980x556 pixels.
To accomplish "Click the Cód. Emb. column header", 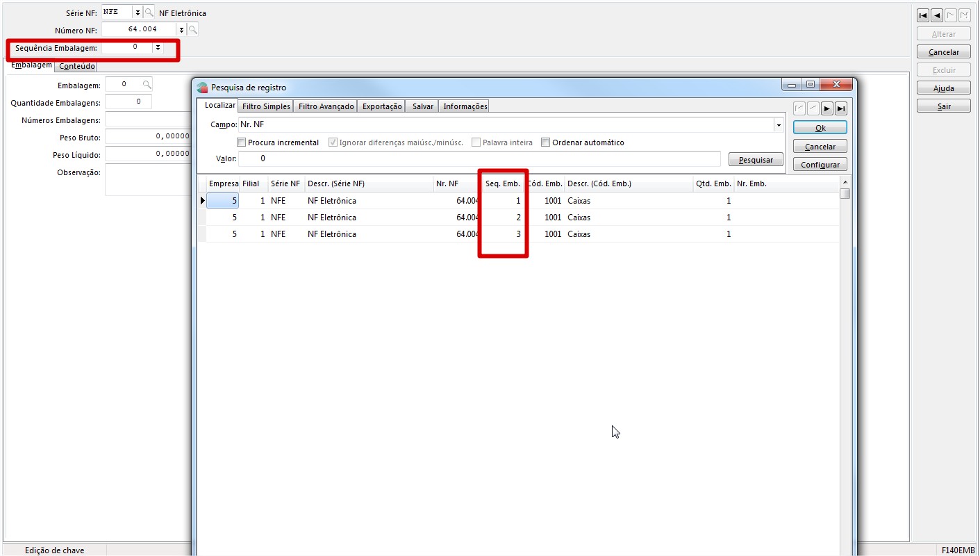I will [545, 183].
